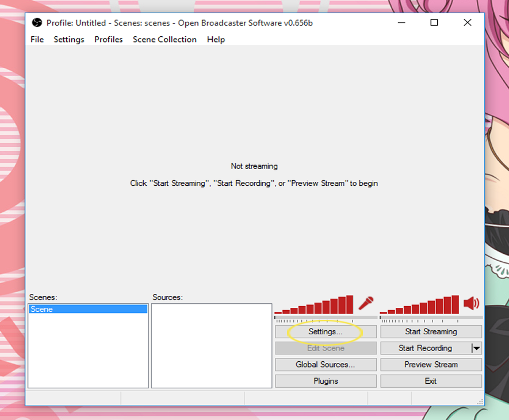Click the OBS logo in the title bar

pyautogui.click(x=37, y=23)
